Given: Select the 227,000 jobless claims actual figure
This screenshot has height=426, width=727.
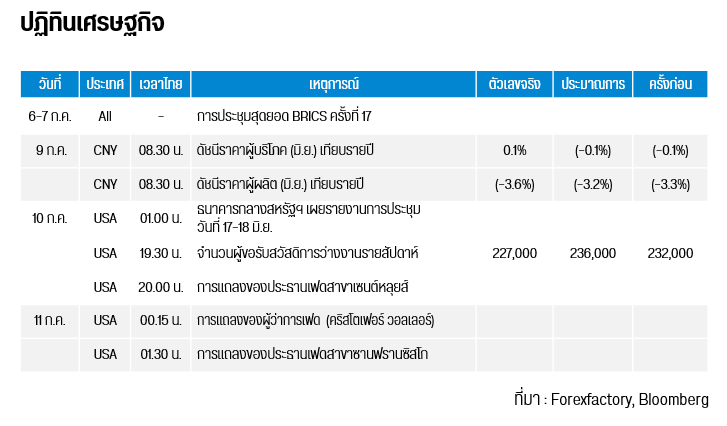Looking at the screenshot, I should tap(515, 254).
